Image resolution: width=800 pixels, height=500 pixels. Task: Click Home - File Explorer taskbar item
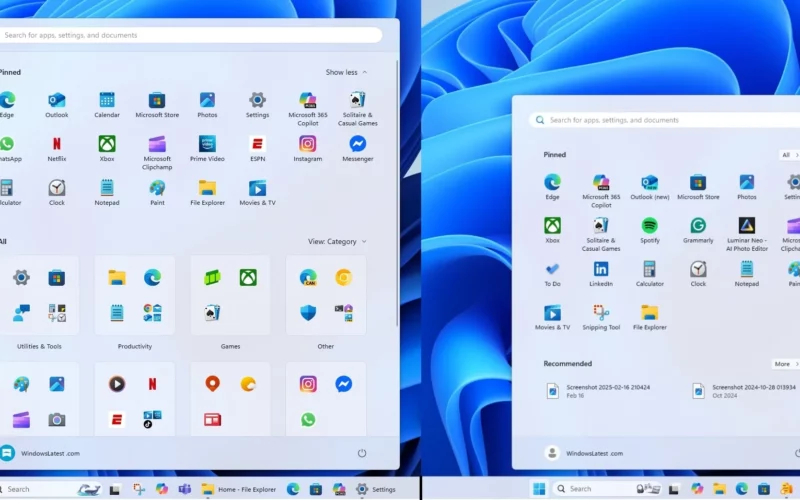(x=238, y=489)
